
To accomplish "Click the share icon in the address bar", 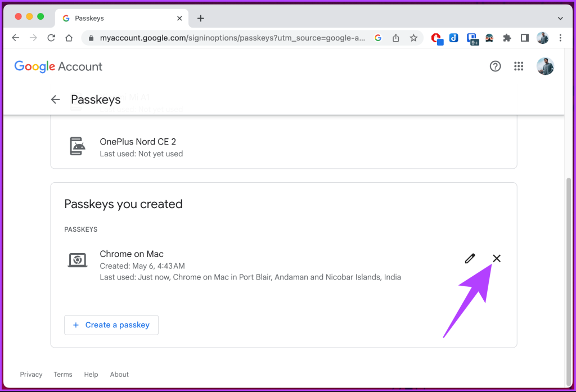I will 395,38.
